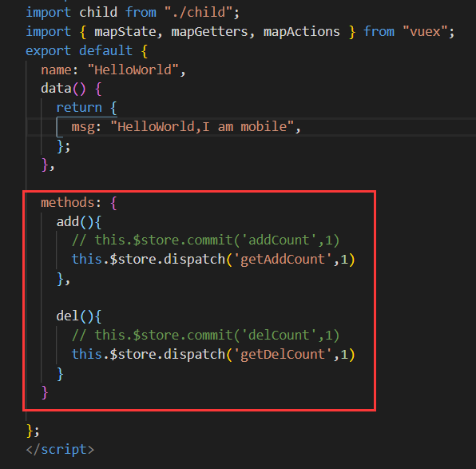Click mapActions in the vuex import
The width and height of the screenshot is (476, 469).
click(301, 32)
